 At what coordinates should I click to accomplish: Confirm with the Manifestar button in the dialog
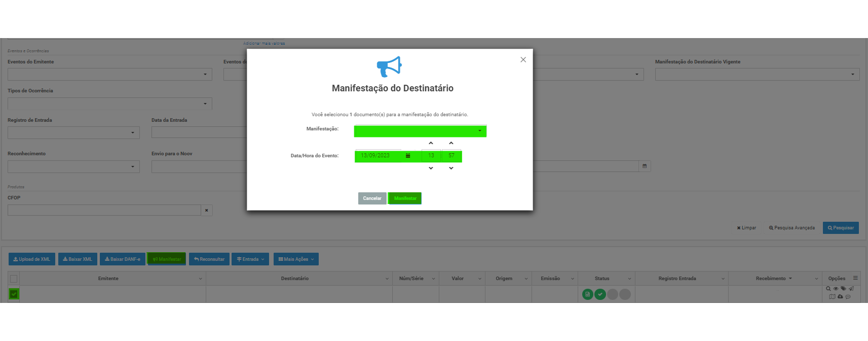coord(405,198)
